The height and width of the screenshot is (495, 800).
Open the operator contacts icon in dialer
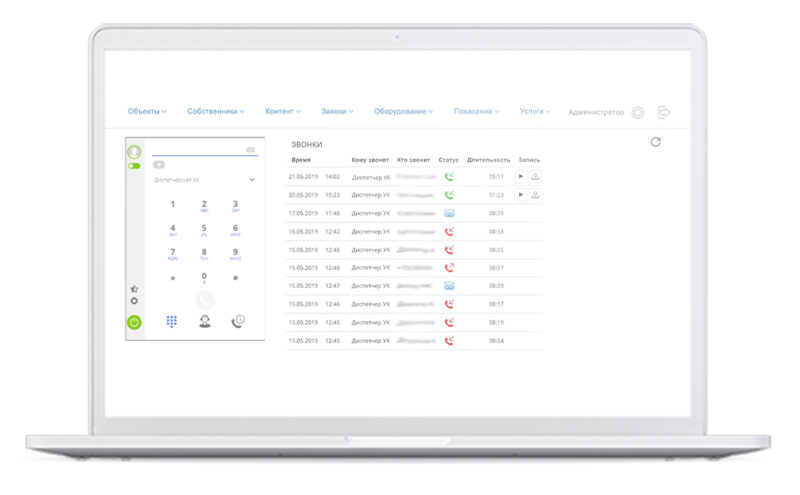point(204,322)
